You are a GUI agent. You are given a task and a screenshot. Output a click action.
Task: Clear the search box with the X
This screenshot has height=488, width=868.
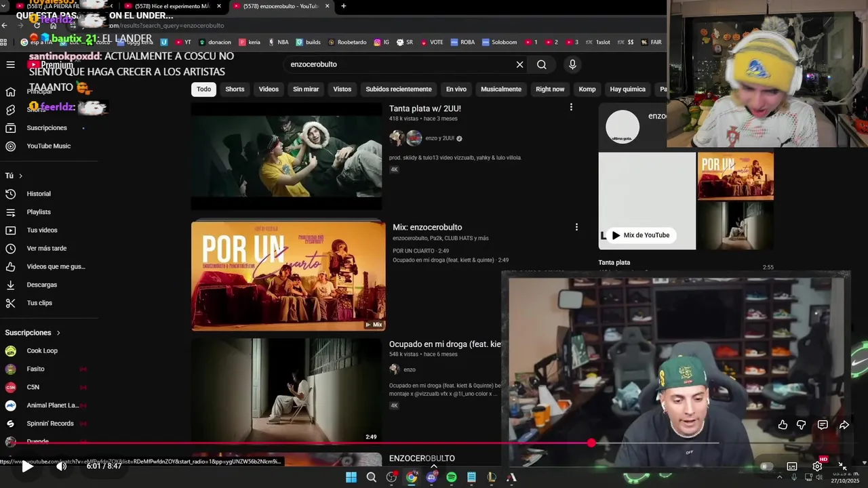tap(519, 64)
